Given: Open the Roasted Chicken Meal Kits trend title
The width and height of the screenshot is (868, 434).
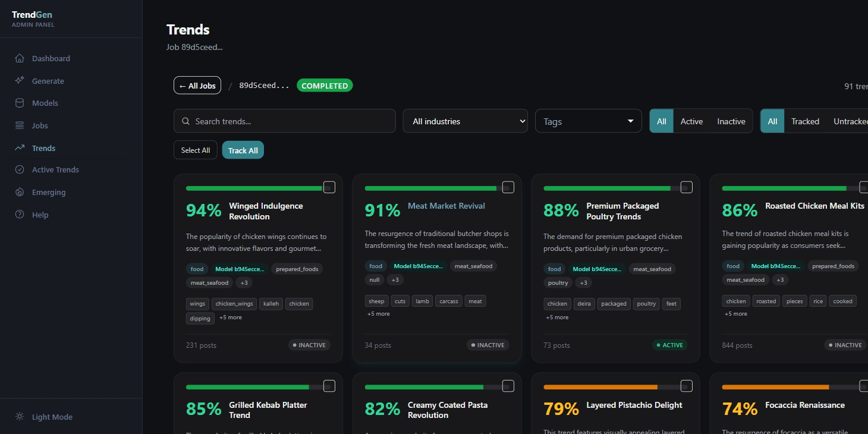Looking at the screenshot, I should coord(814,206).
